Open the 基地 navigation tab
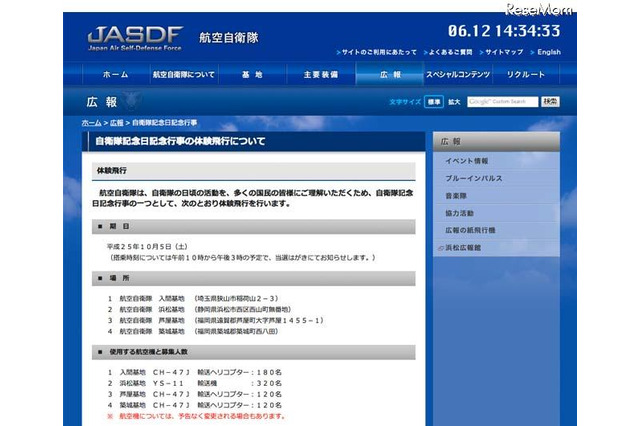The height and width of the screenshot is (426, 640). 252,75
